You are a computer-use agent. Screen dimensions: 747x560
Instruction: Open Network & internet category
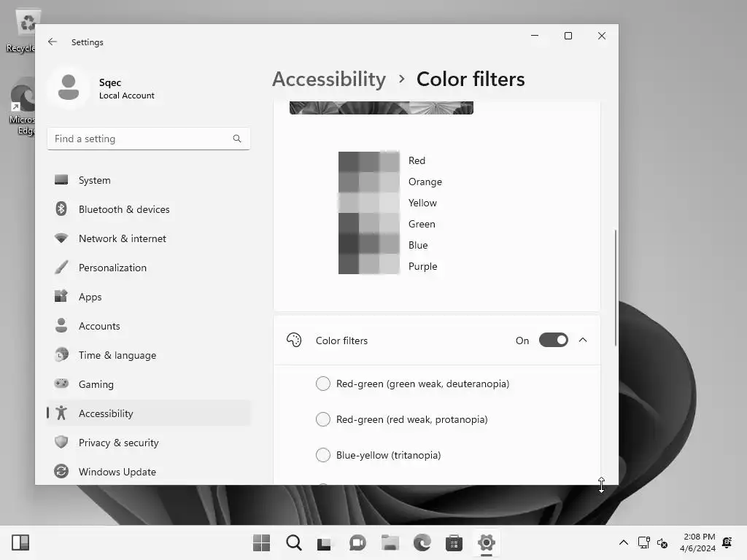[x=149, y=238]
